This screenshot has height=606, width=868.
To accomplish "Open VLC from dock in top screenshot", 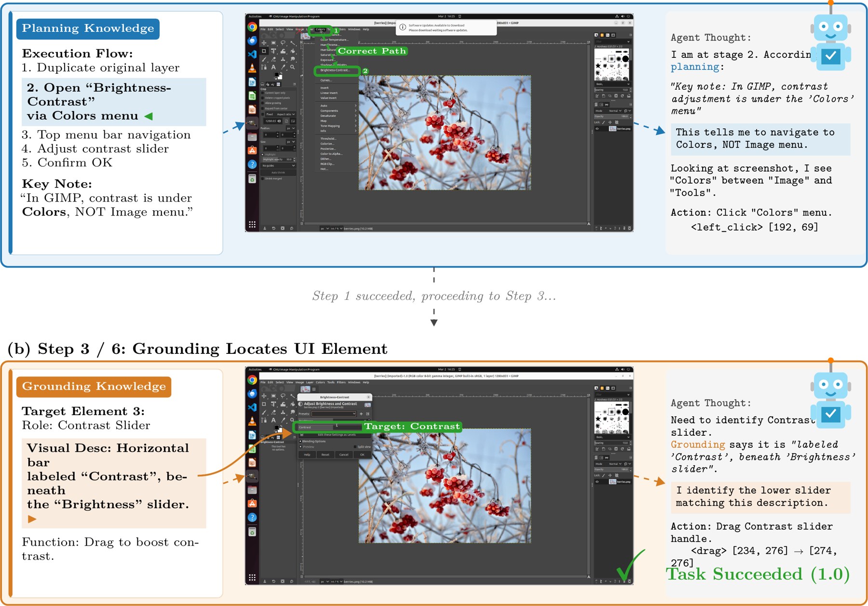I will click(252, 68).
